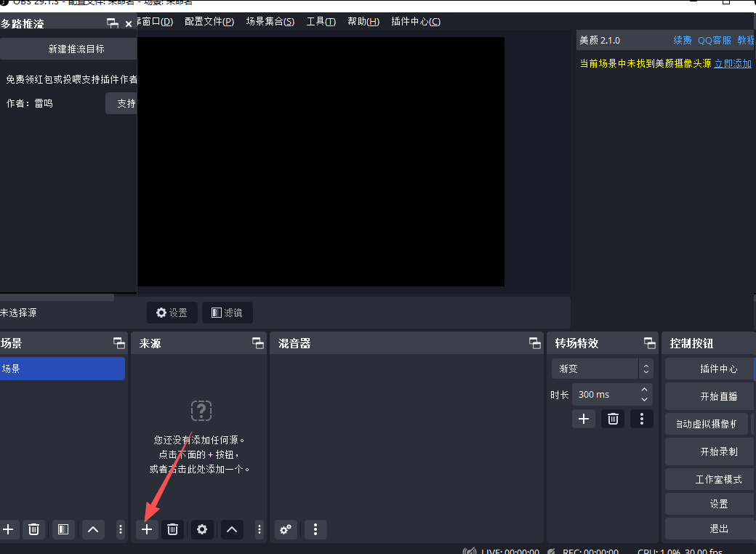Toggle 开始直播 streaming button
The width and height of the screenshot is (756, 554).
point(717,396)
